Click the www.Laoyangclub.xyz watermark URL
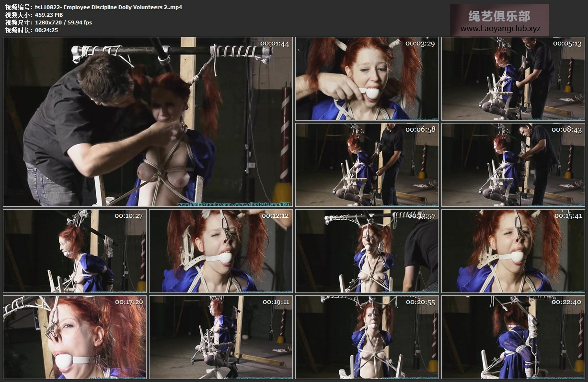Image resolution: width=588 pixels, height=382 pixels. (x=500, y=29)
